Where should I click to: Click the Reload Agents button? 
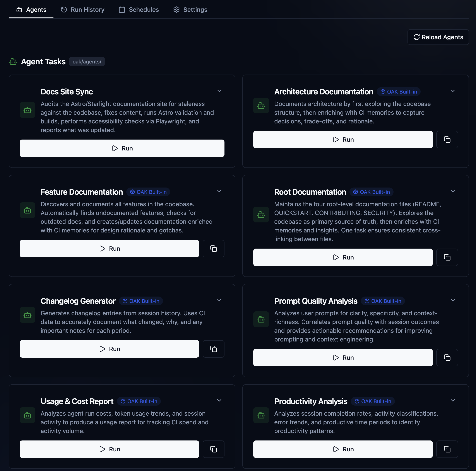click(x=438, y=37)
